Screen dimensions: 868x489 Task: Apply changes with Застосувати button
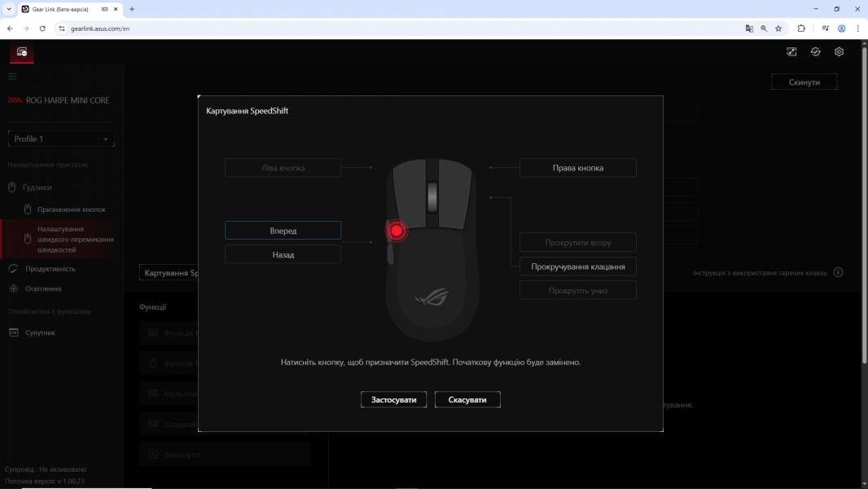pos(393,399)
